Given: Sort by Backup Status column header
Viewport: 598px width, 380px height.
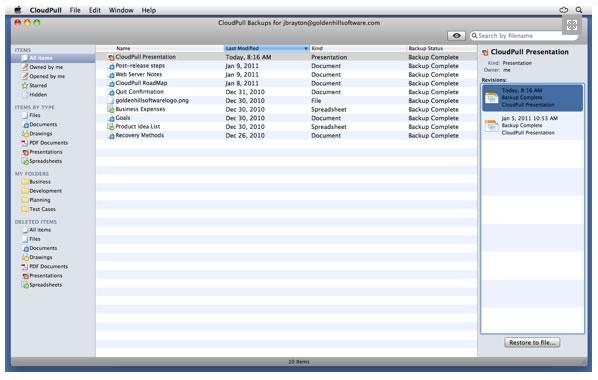Looking at the screenshot, I should (426, 48).
